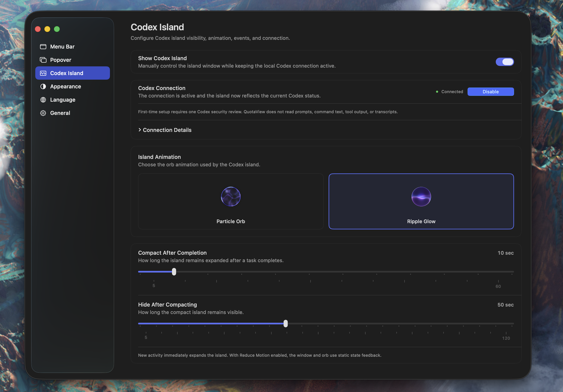The height and width of the screenshot is (392, 563).
Task: Click the Menu Bar sidebar icon
Action: point(43,47)
